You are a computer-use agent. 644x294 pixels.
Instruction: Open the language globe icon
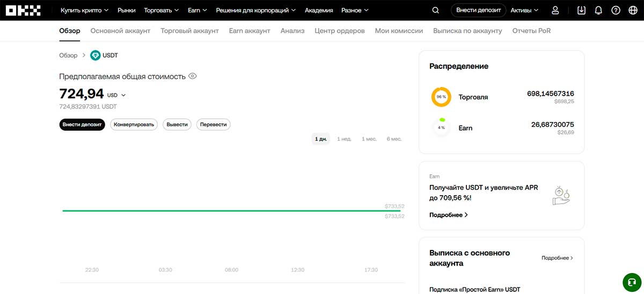coord(632,10)
